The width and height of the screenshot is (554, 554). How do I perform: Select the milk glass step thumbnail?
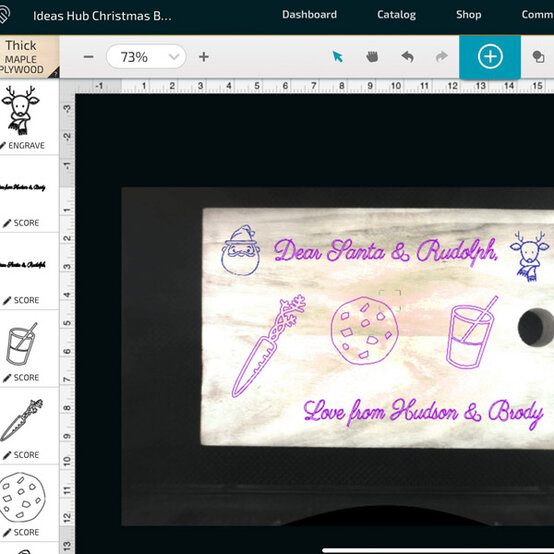21,343
